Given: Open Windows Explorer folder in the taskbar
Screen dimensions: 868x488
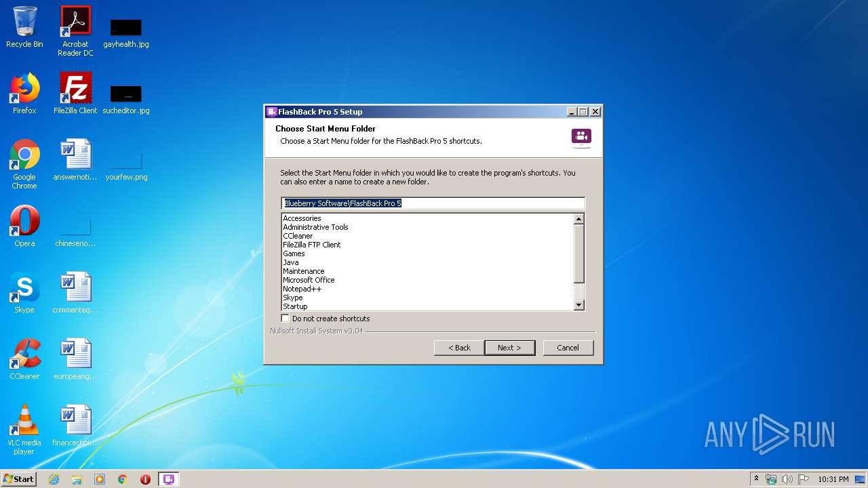Looking at the screenshot, I should pos(77,479).
